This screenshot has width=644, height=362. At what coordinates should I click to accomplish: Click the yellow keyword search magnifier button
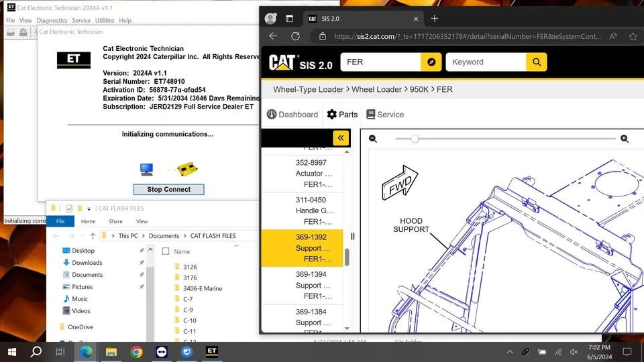pyautogui.click(x=537, y=62)
